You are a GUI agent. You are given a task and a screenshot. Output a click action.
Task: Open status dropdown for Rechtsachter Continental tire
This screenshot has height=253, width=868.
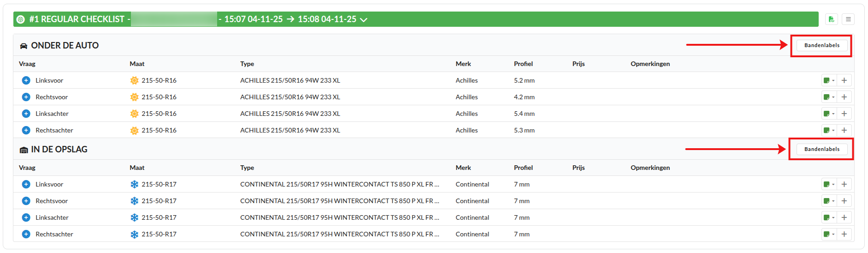click(x=829, y=234)
